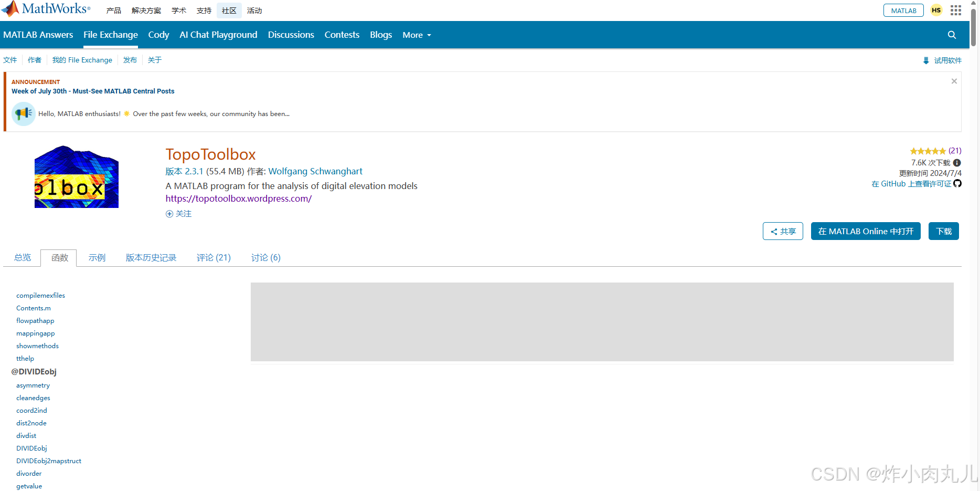
Task: Click 在 MATLAB Online 中打开 button
Action: 866,231
